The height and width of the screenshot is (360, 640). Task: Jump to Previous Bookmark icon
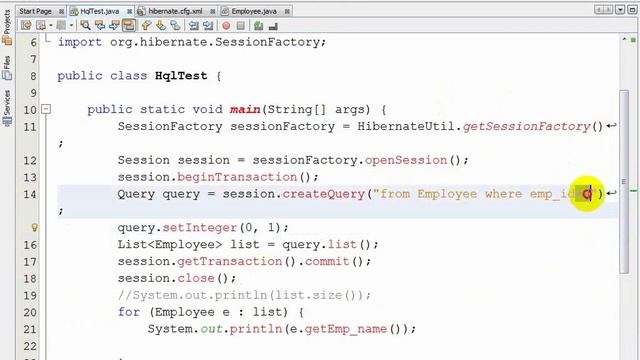pyautogui.click(x=147, y=26)
